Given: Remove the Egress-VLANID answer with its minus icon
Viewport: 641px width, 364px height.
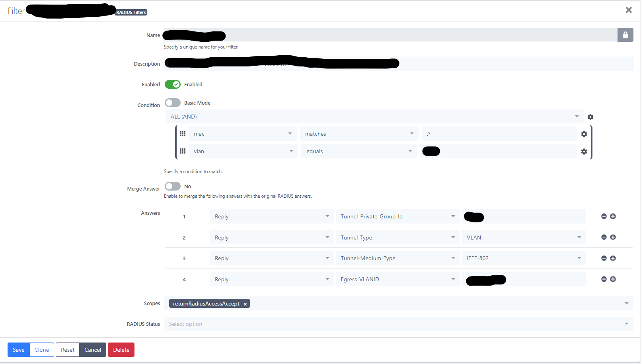Looking at the screenshot, I should (604, 279).
